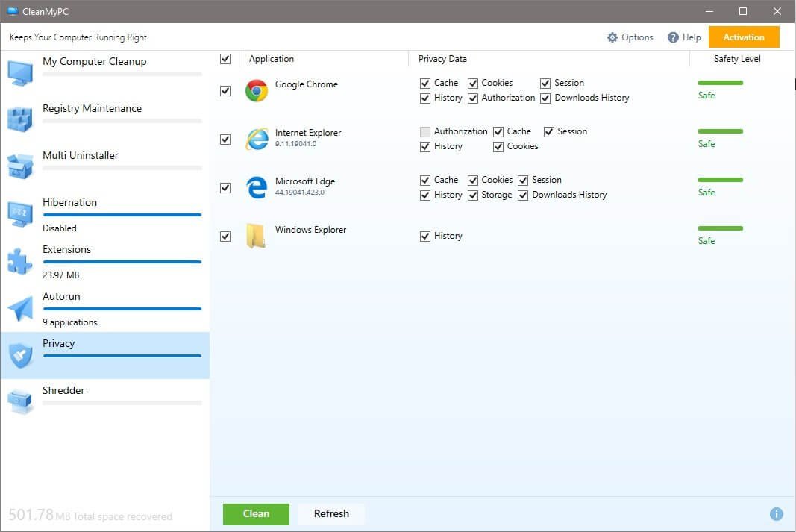Click the Safety Level column header
796x532 pixels.
coord(737,59)
